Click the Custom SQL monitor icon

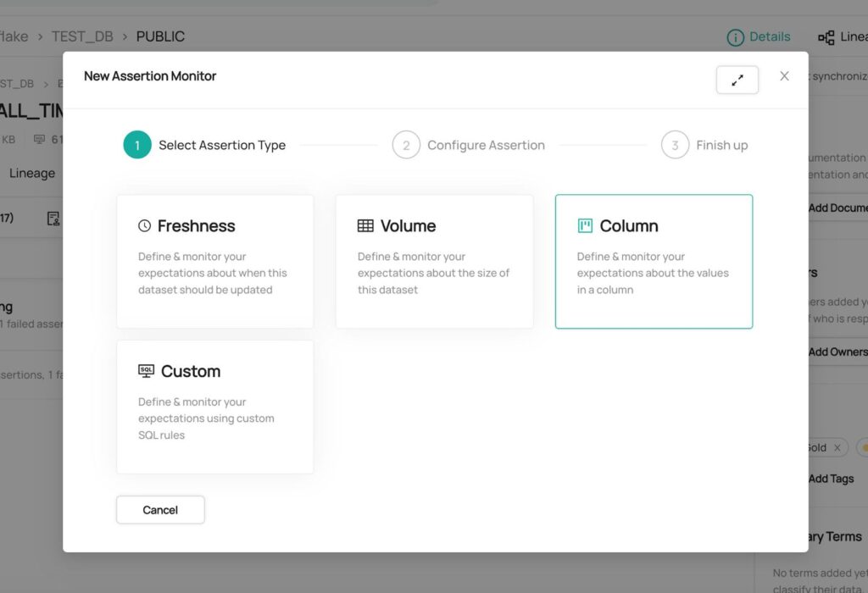147,371
